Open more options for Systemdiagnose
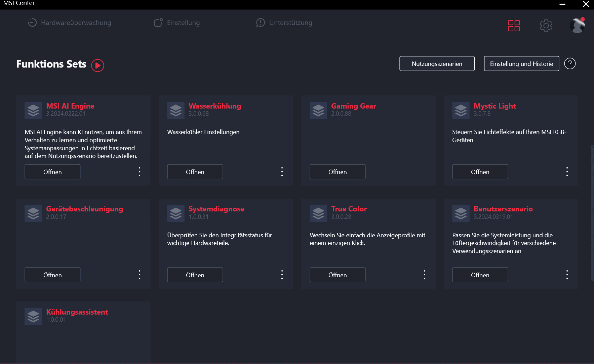Image resolution: width=594 pixels, height=364 pixels. (282, 275)
